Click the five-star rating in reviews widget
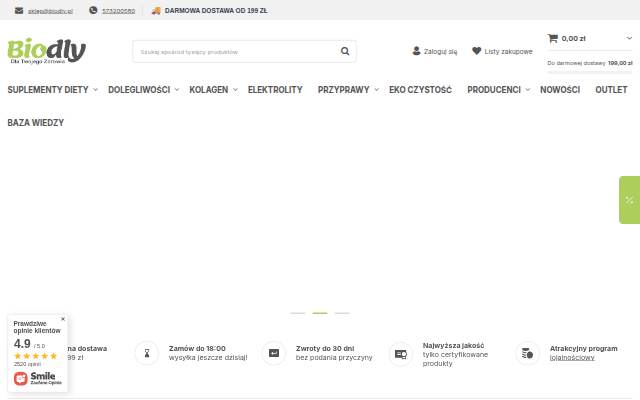Screen dimensions: 640x400 [36, 356]
